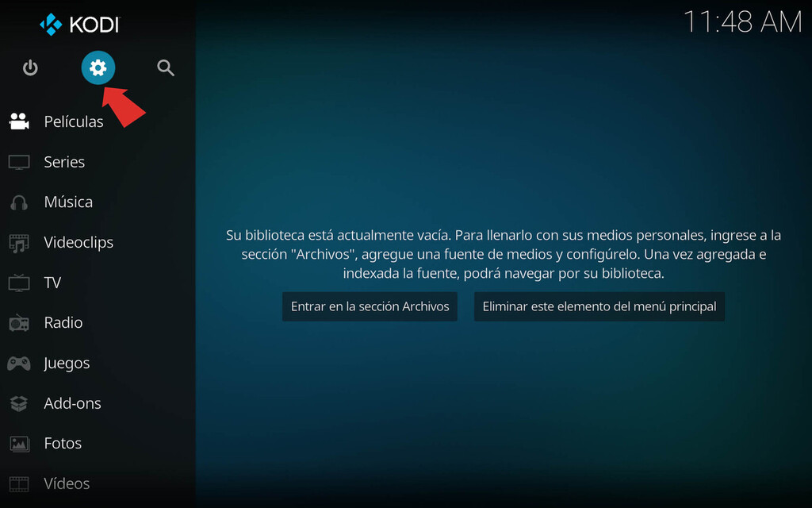Click the power shutdown icon
The height and width of the screenshot is (508, 812).
point(30,67)
